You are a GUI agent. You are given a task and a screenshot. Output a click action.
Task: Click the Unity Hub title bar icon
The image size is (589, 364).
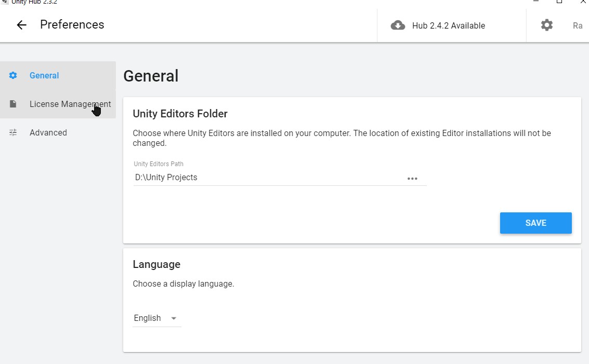tap(5, 2)
